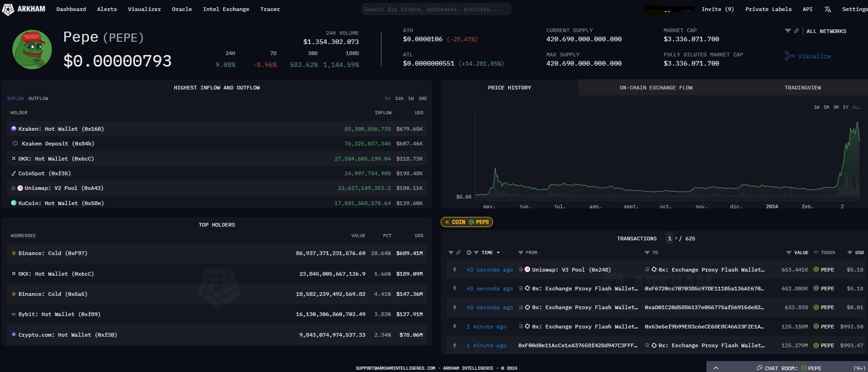Viewport: 868px width, 372px height.
Task: Switch flow view to Inflow
Action: pos(15,99)
